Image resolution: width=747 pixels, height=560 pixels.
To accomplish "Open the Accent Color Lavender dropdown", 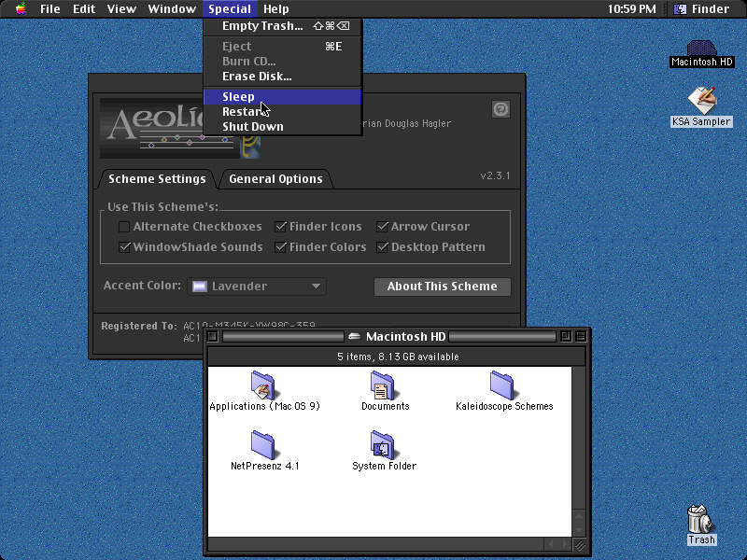I will (257, 287).
